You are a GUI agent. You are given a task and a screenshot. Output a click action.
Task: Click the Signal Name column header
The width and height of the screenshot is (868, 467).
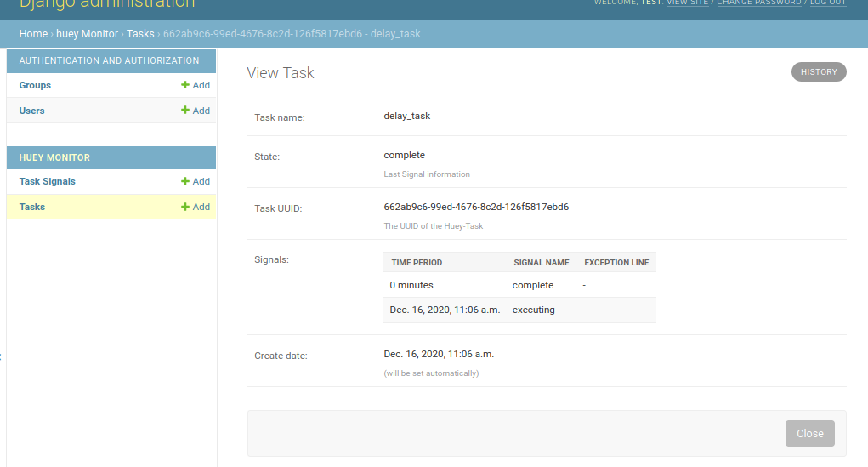pos(542,263)
